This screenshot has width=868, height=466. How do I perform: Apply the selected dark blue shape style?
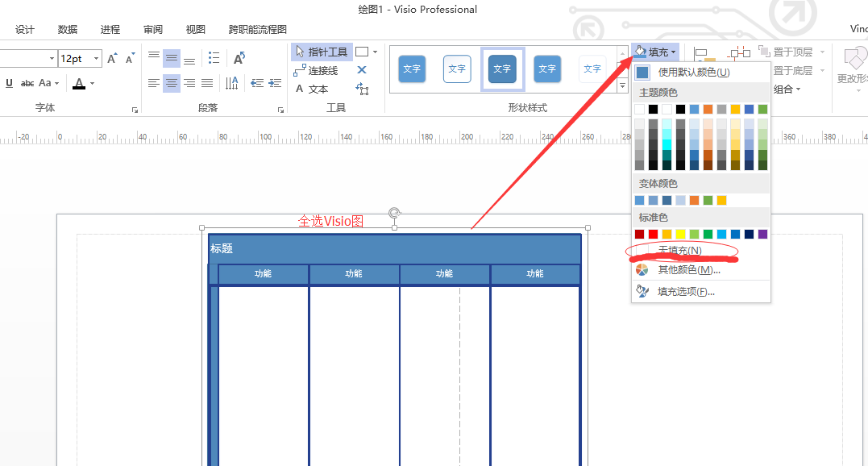click(x=502, y=69)
